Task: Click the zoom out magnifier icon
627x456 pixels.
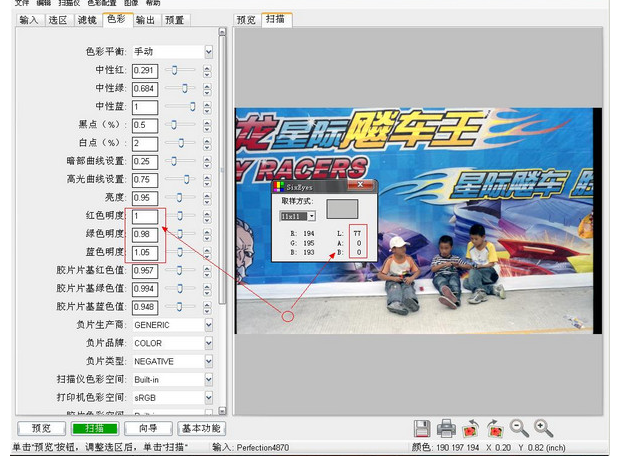Action: (519, 428)
